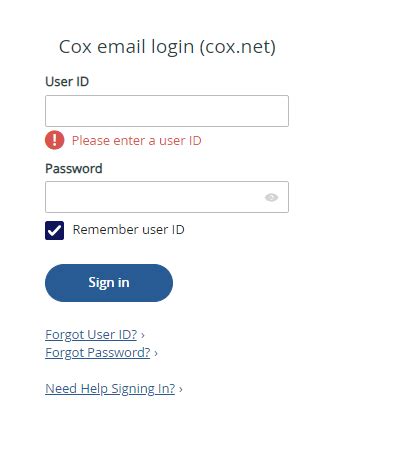The image size is (393, 476).
Task: Click the Sign in button
Action: tap(109, 283)
